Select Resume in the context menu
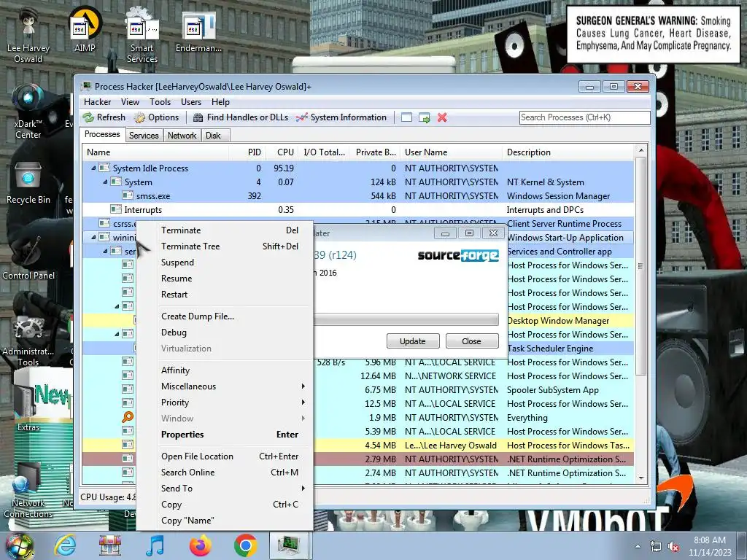Viewport: 747px width, 560px height. pos(233,279)
